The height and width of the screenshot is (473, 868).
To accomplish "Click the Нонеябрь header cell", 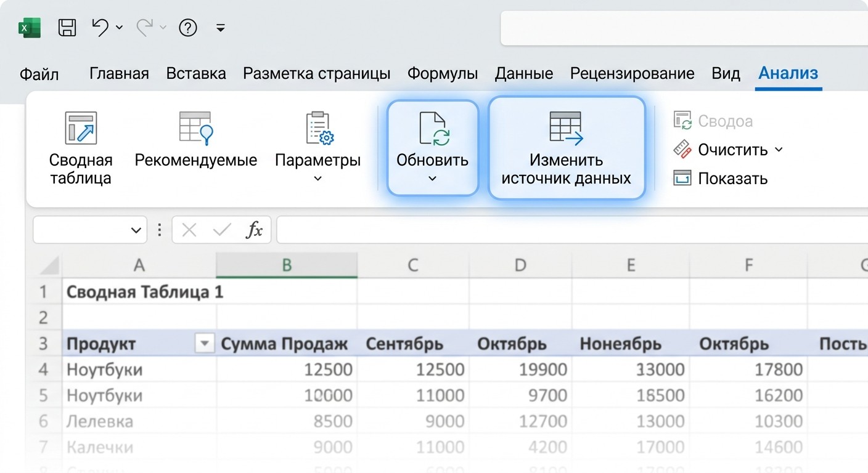I will (x=631, y=344).
